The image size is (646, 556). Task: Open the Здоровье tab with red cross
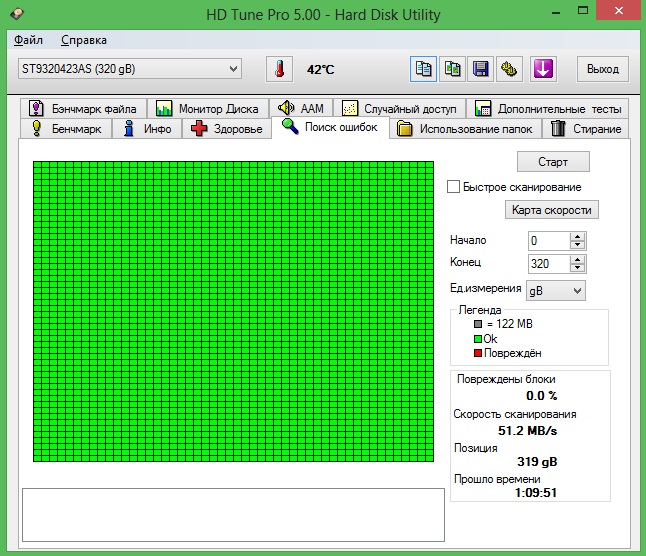click(227, 129)
